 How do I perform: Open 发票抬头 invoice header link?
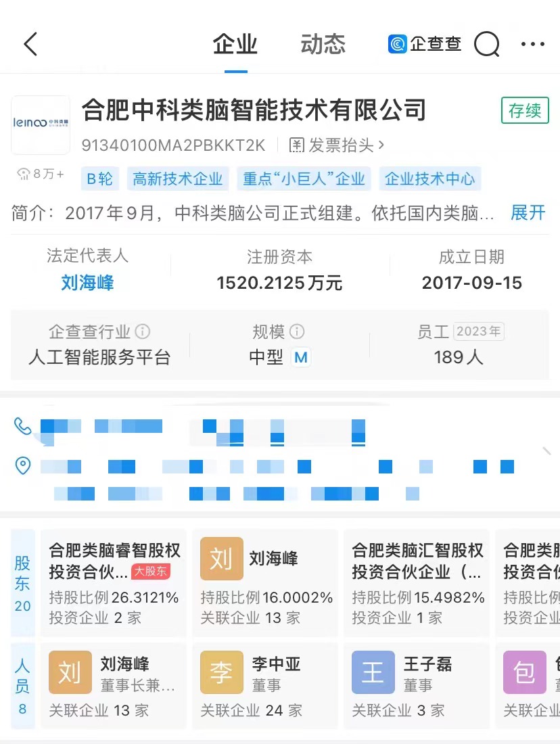coord(337,145)
